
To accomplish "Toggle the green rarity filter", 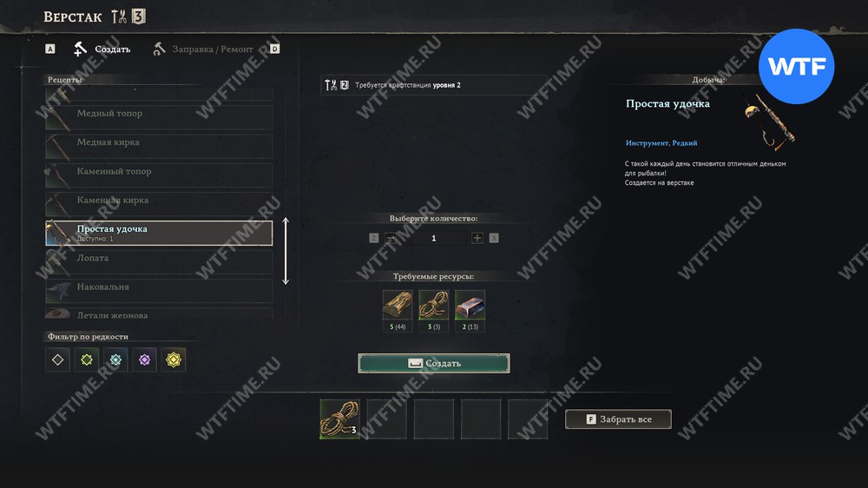I will pyautogui.click(x=87, y=360).
